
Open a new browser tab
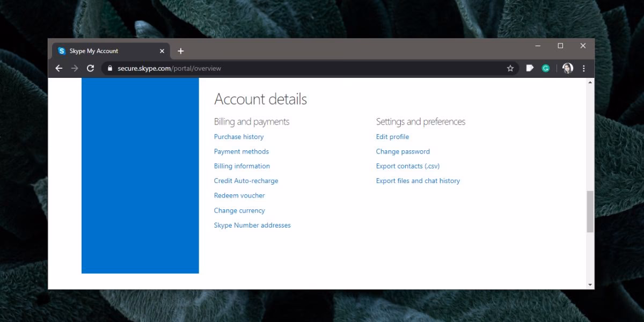click(x=181, y=50)
